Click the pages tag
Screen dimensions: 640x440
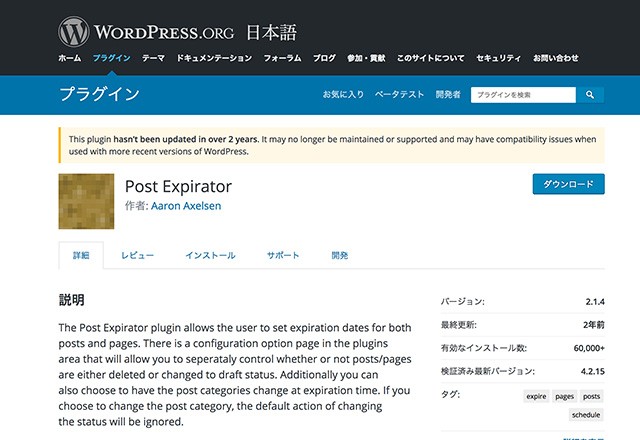click(564, 396)
